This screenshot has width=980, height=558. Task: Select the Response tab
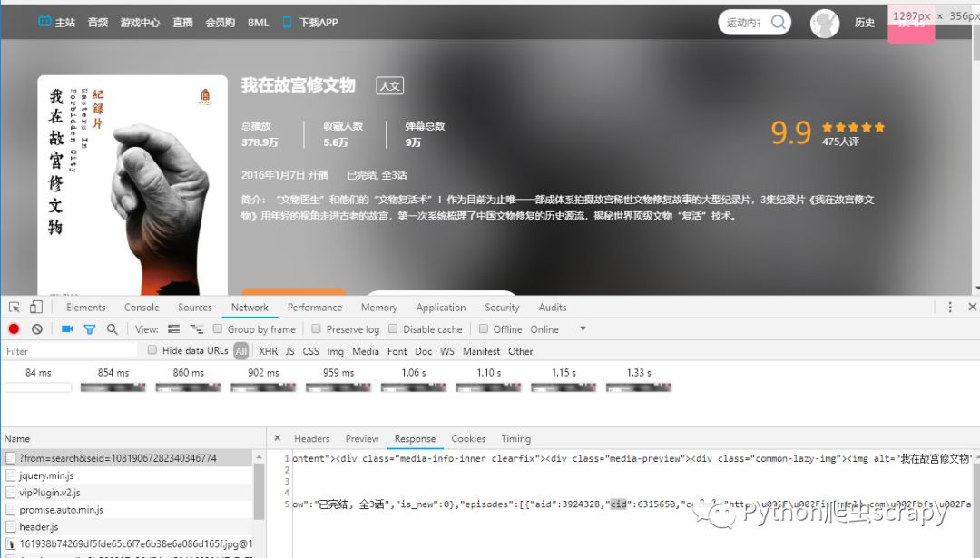pos(415,438)
